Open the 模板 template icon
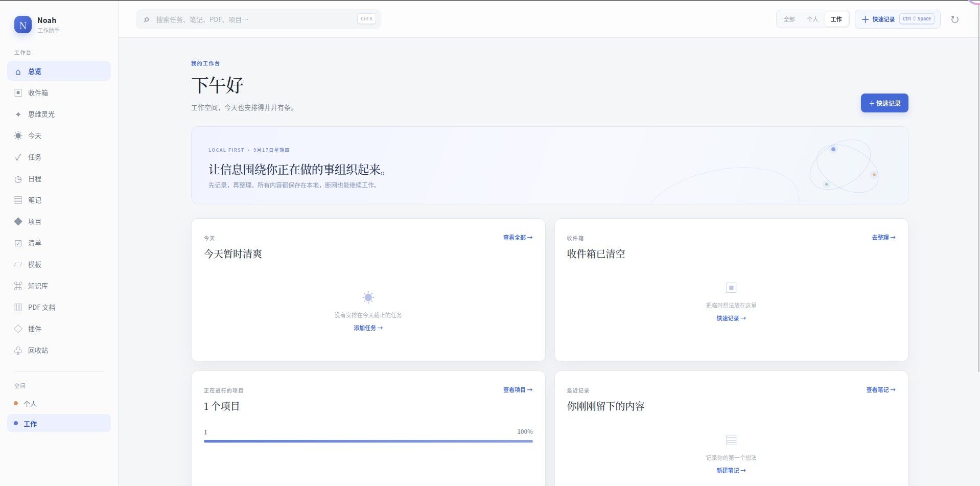This screenshot has width=980, height=486. pos(18,265)
